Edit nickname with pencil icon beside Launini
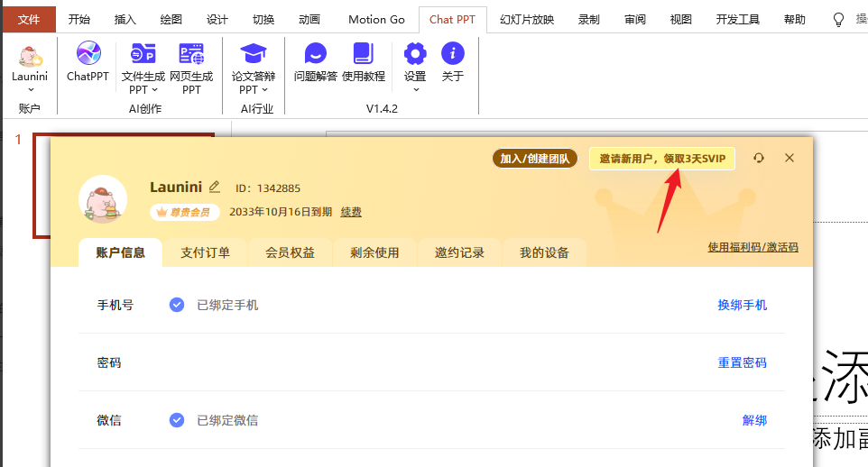Image resolution: width=868 pixels, height=467 pixels. 215,187
